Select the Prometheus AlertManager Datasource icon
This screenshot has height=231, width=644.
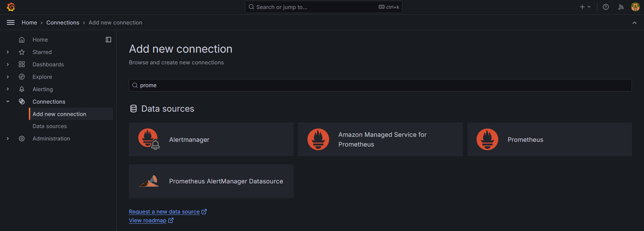(x=149, y=181)
